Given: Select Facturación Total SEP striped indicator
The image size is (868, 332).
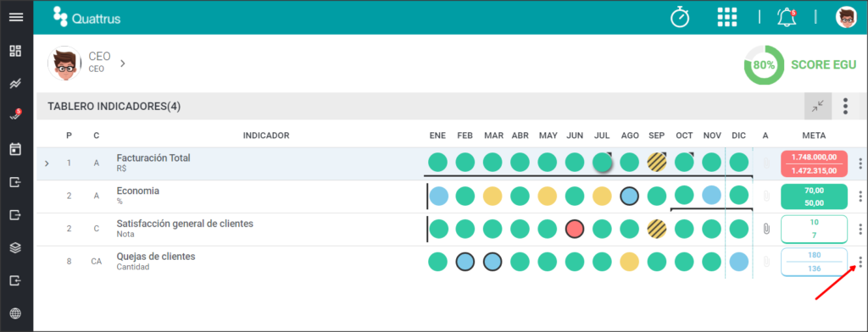Looking at the screenshot, I should 657,163.
